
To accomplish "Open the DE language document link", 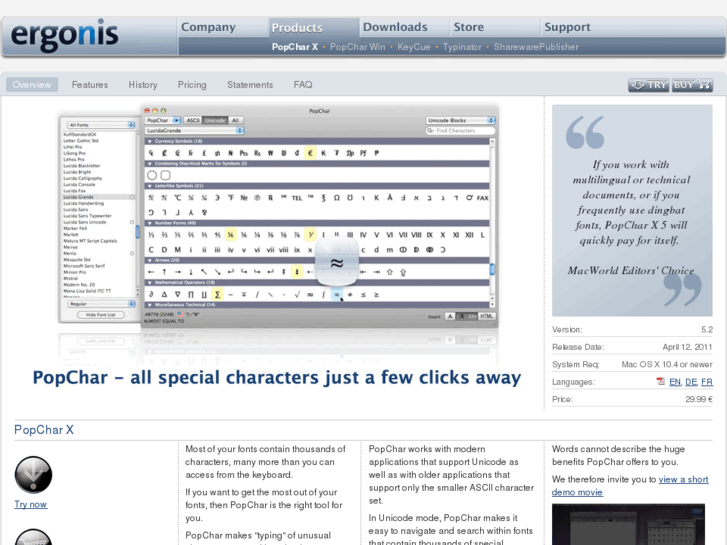I will 691,382.
